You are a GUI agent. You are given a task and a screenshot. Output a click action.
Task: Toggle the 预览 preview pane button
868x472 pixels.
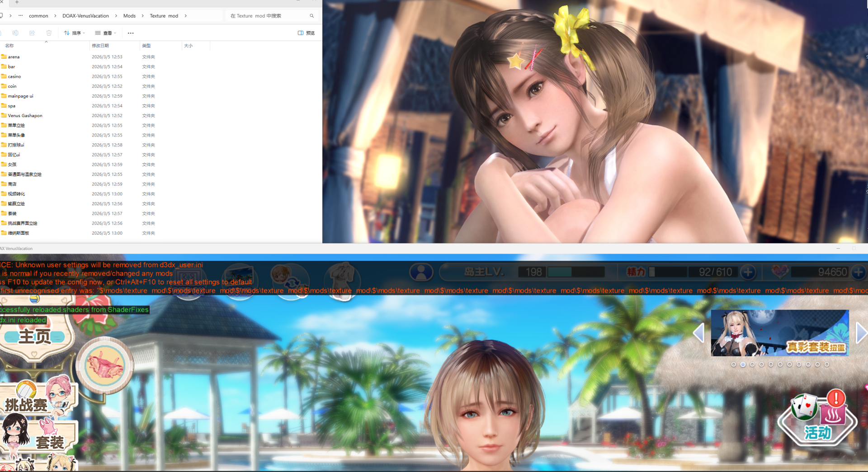(306, 33)
